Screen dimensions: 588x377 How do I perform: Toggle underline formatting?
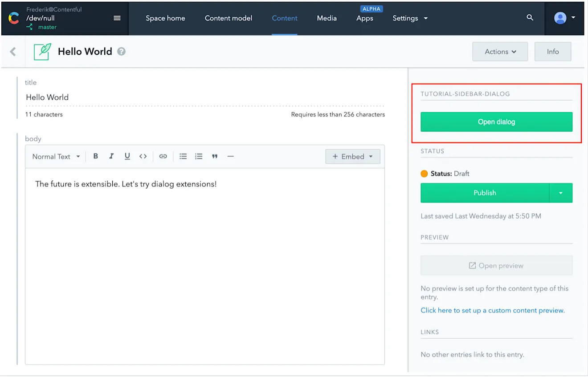click(127, 156)
